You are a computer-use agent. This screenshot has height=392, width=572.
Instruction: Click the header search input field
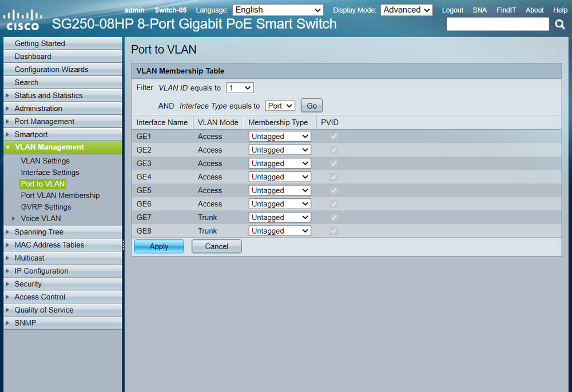[x=498, y=25]
